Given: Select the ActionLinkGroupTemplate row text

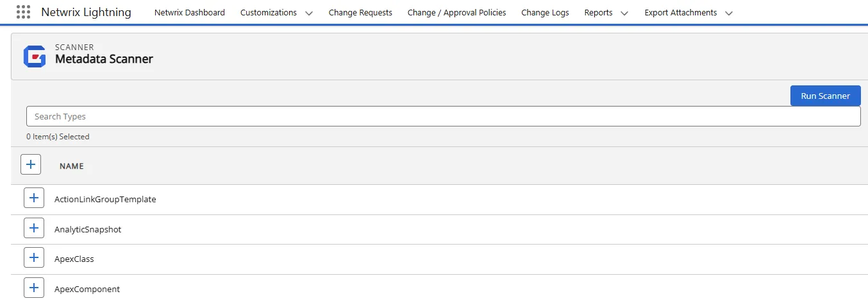Looking at the screenshot, I should 105,199.
